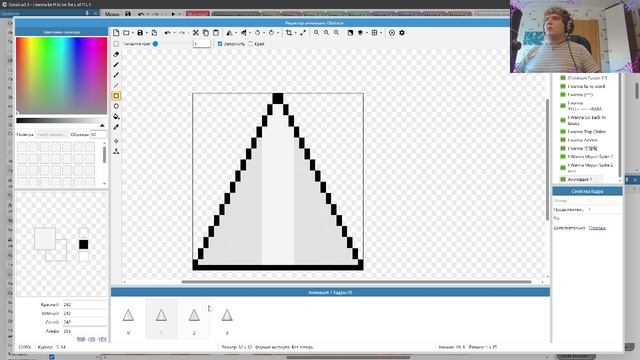The width and height of the screenshot is (640, 360).
Task: Open dropdown arrow next to folder icon
Action: [x=133, y=33]
